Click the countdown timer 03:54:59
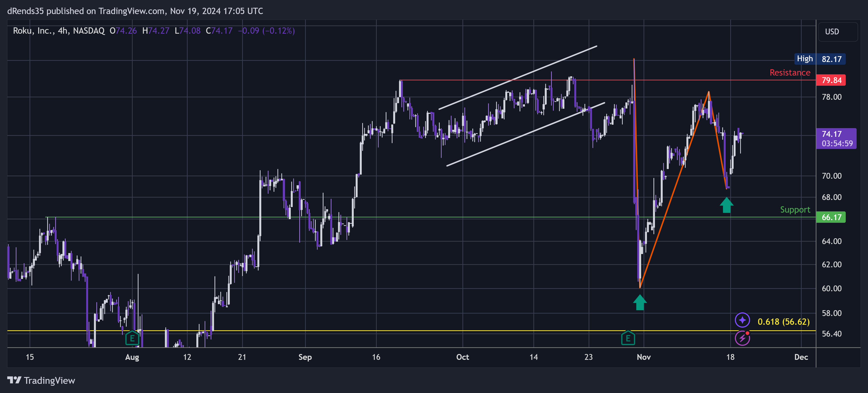The width and height of the screenshot is (868, 393). point(837,143)
